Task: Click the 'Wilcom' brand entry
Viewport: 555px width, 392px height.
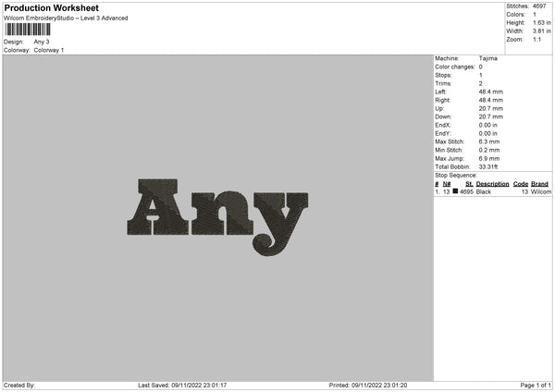Action: coord(541,191)
